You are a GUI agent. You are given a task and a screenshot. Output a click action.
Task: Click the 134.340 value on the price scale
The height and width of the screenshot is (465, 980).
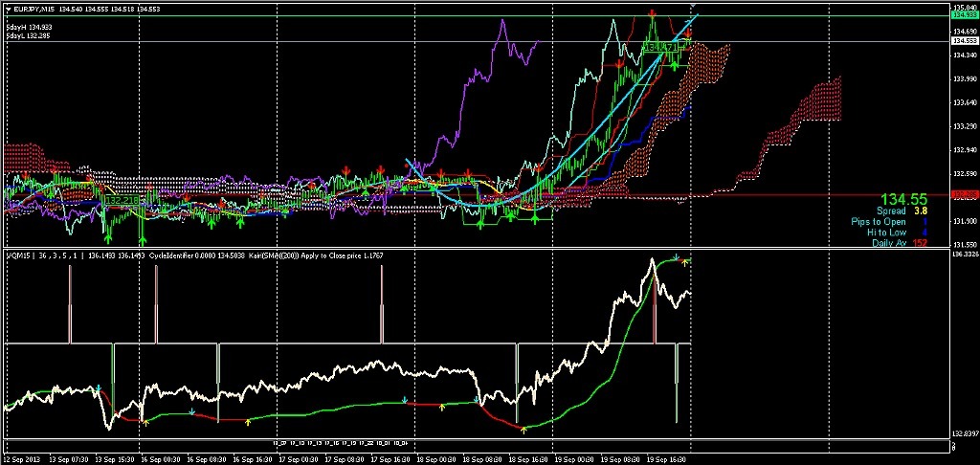tap(966, 55)
